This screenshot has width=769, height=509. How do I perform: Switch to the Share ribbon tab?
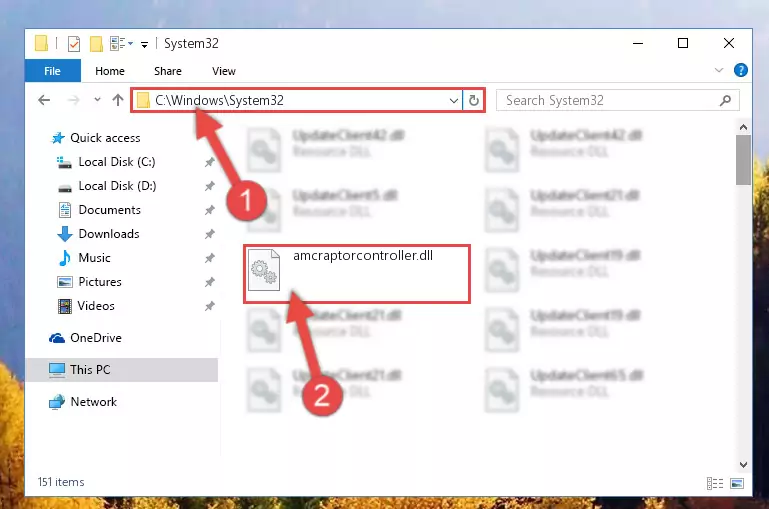[168, 71]
